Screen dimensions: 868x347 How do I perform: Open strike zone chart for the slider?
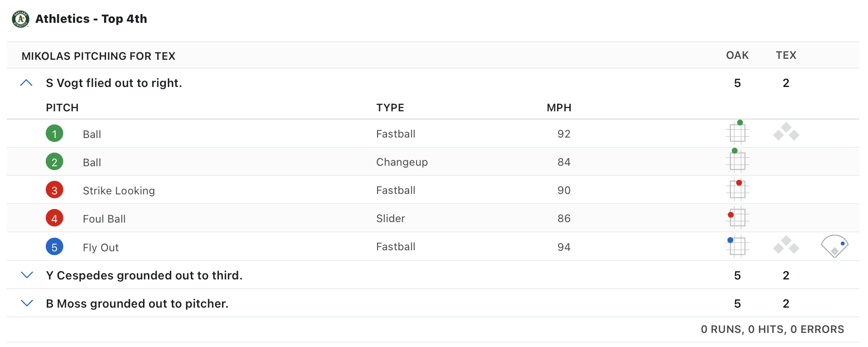coord(737,217)
